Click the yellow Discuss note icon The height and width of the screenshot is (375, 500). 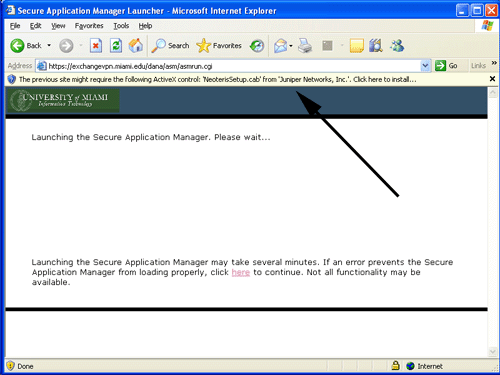click(x=356, y=46)
